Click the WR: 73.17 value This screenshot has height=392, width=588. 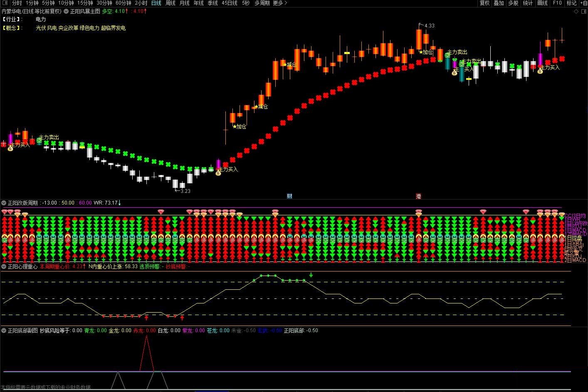(107, 203)
